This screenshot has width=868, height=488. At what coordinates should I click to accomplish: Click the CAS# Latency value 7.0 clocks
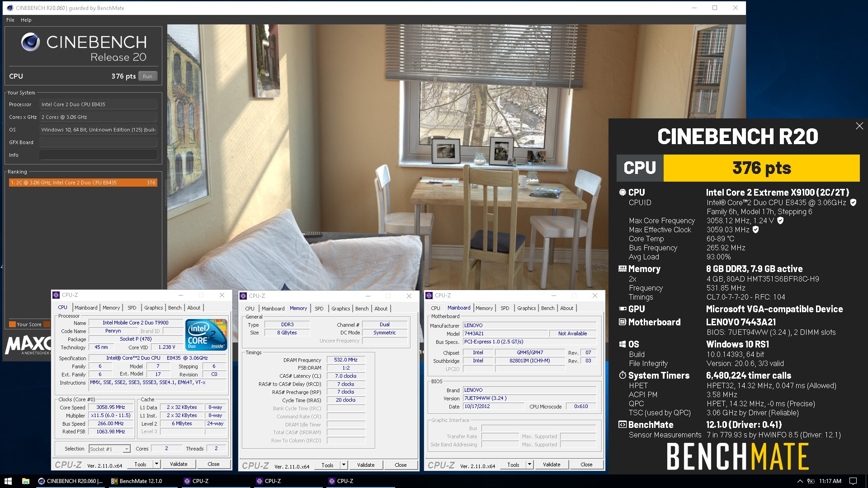click(x=346, y=376)
